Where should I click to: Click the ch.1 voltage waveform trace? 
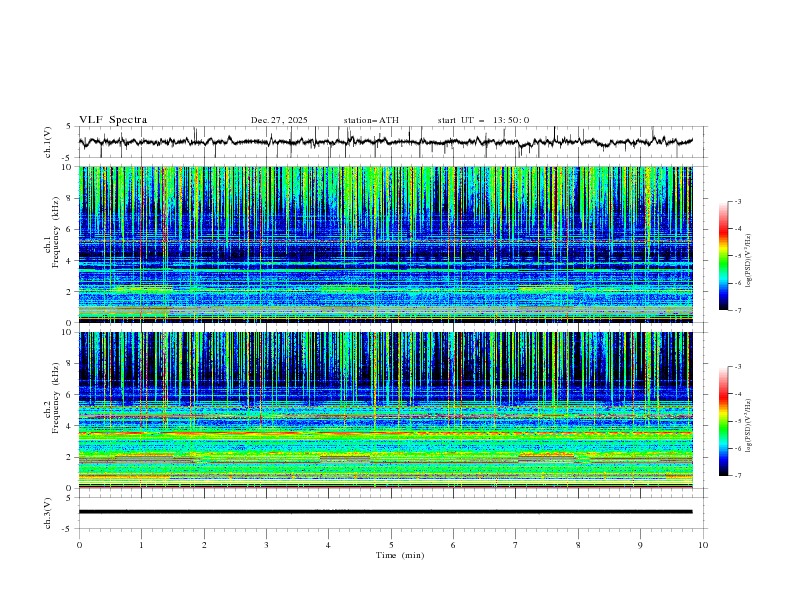coord(386,142)
